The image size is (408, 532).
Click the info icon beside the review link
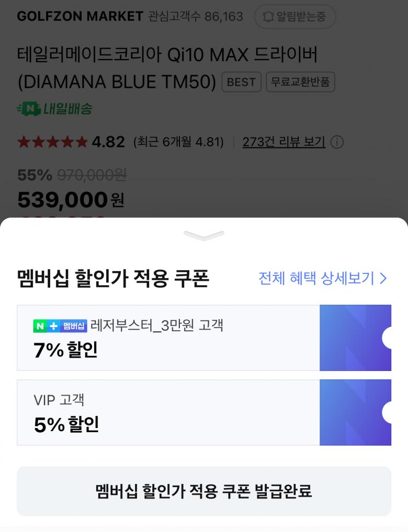click(x=337, y=142)
